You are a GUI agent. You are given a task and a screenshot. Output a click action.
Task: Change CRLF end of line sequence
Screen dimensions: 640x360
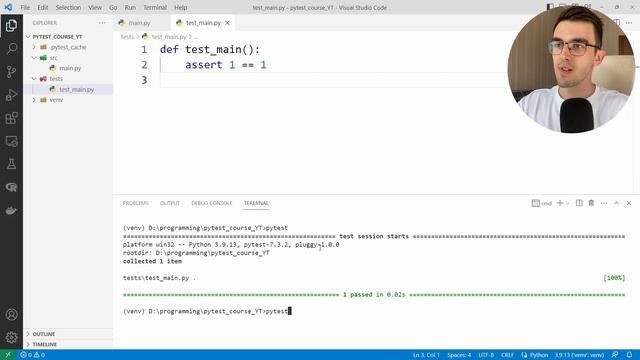click(x=507, y=355)
